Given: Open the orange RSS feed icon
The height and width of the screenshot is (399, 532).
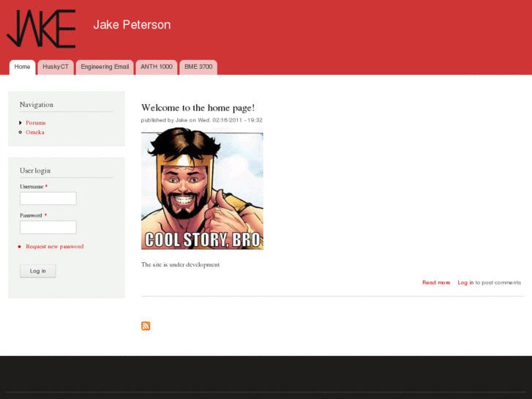Looking at the screenshot, I should click(146, 326).
